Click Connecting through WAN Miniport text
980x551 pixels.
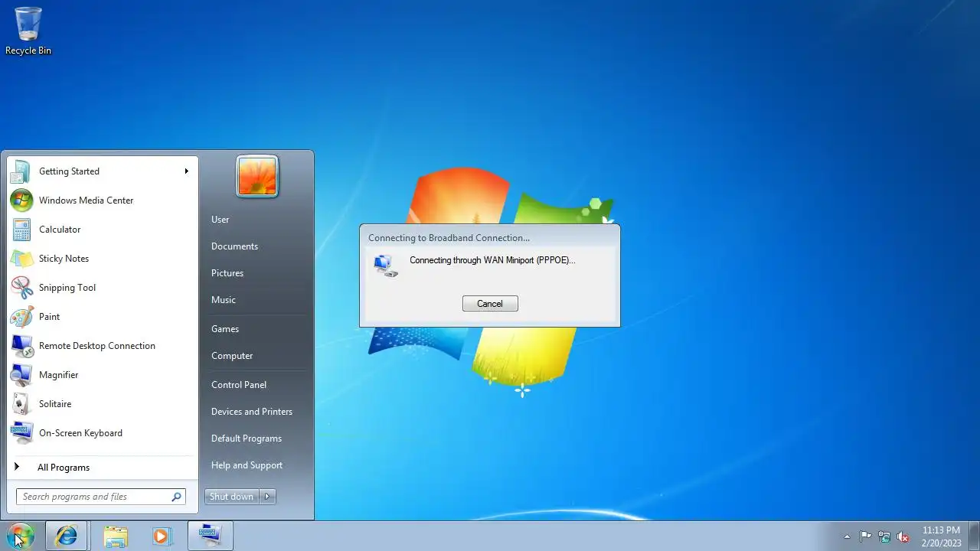[x=492, y=260]
